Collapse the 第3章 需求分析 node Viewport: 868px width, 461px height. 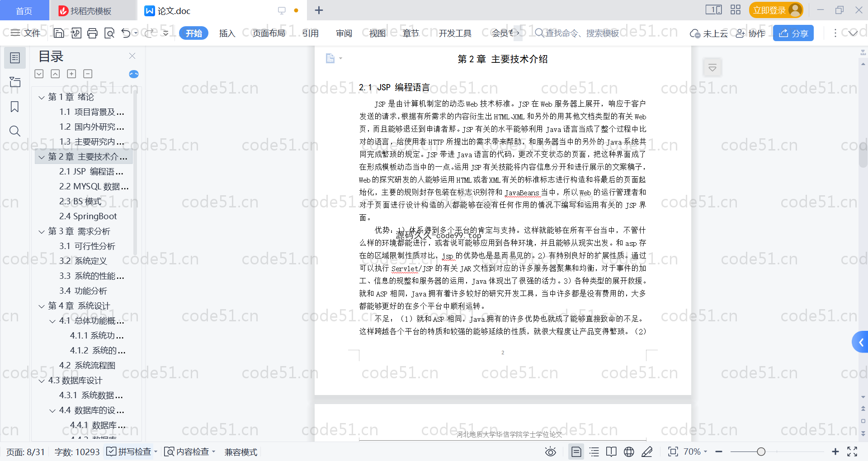(x=42, y=231)
